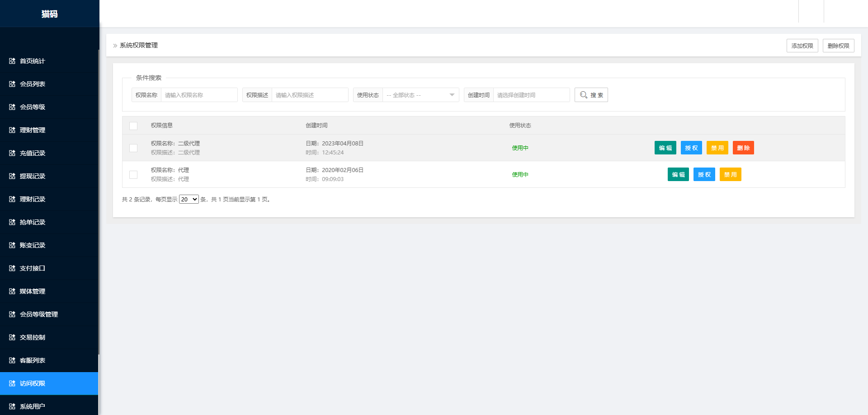Open the 充值记录 sidebar entry
This screenshot has width=868, height=415.
pyautogui.click(x=32, y=153)
